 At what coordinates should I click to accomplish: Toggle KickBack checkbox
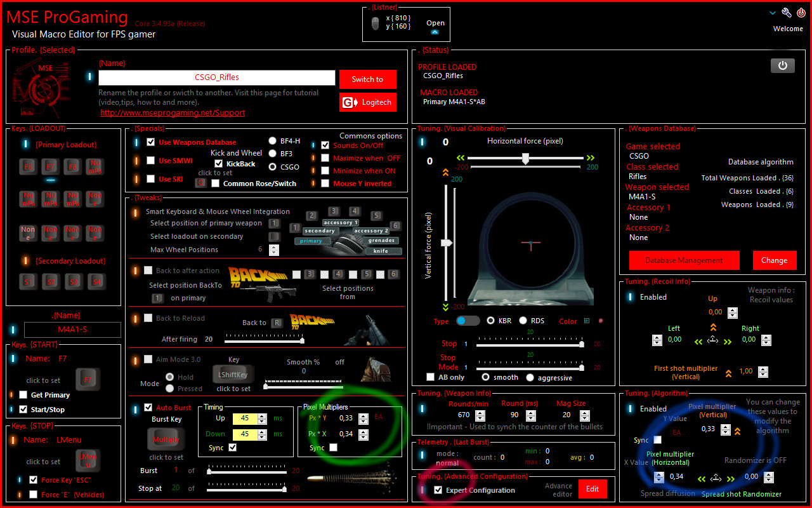tap(219, 164)
